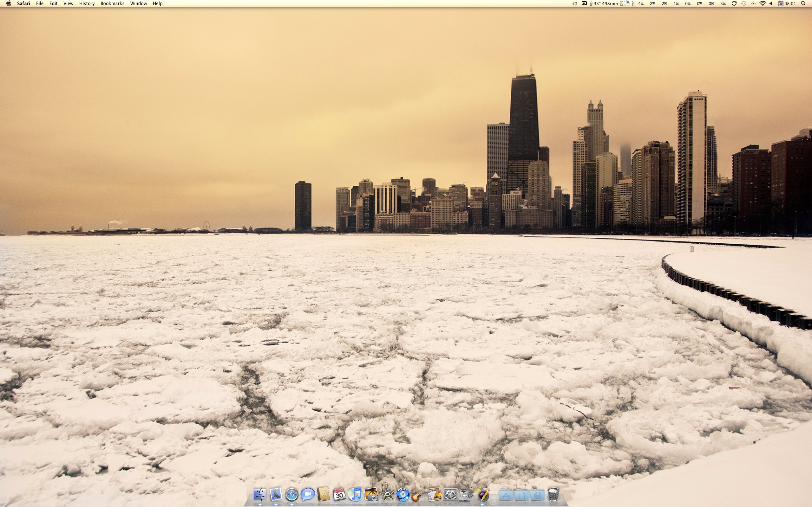Viewport: 812px width, 507px height.
Task: Expand the Applications folder stack
Action: click(506, 495)
